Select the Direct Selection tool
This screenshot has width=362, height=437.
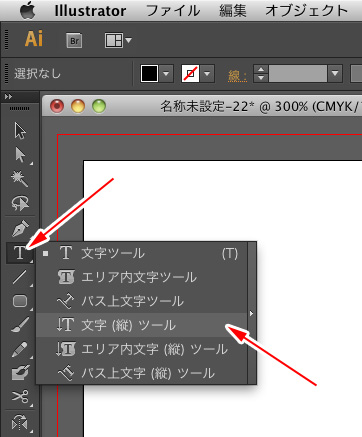(x=20, y=155)
